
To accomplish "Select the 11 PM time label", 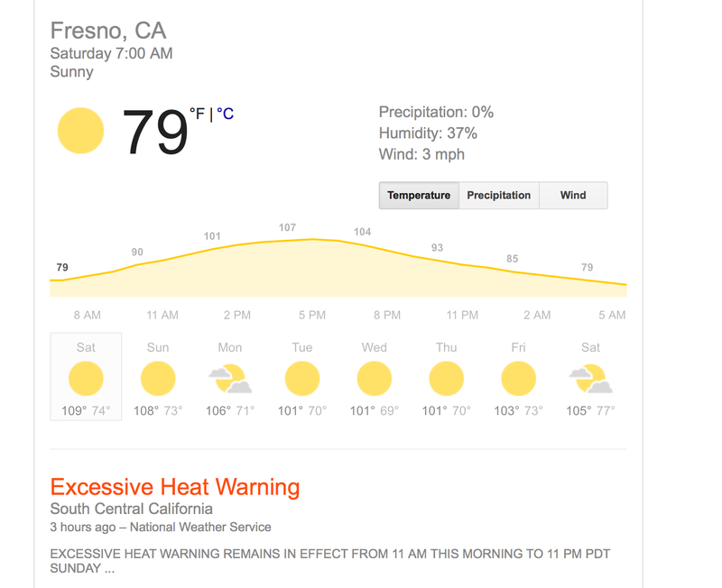I will point(462,315).
